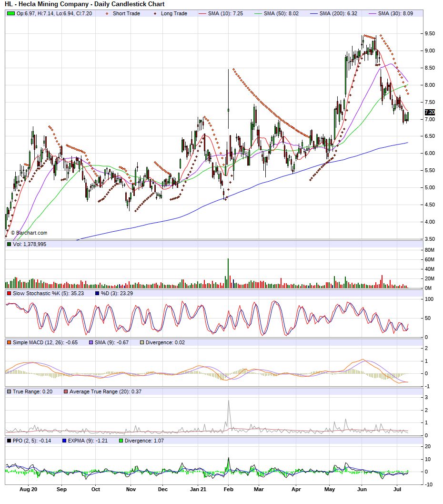Click the 'Aug 20' date axis label

coord(28,490)
